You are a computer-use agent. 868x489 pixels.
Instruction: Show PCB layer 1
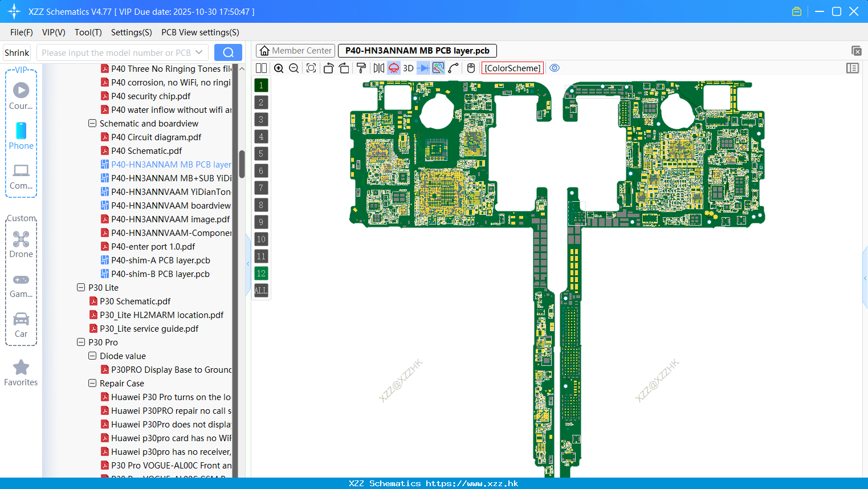pyautogui.click(x=261, y=85)
